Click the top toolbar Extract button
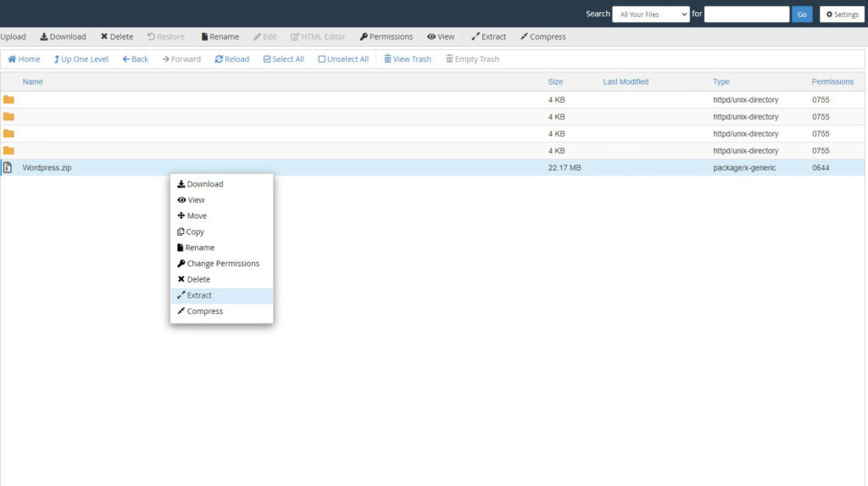This screenshot has height=486, width=868. point(488,36)
